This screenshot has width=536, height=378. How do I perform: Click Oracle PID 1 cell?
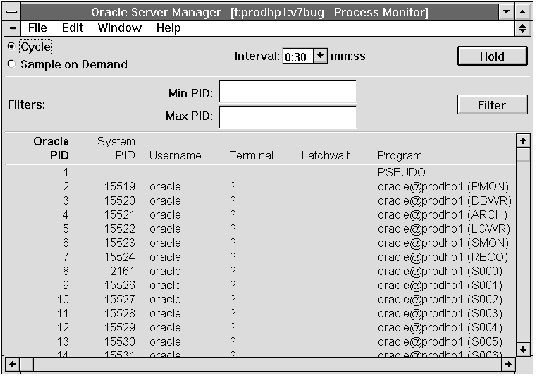pyautogui.click(x=65, y=172)
